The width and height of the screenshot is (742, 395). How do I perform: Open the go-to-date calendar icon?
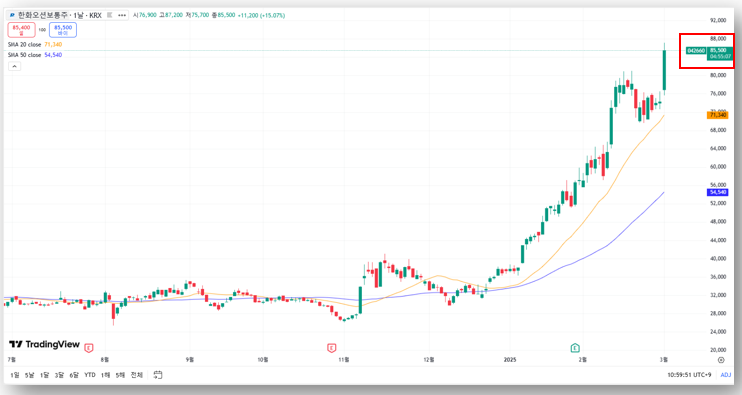tap(158, 375)
